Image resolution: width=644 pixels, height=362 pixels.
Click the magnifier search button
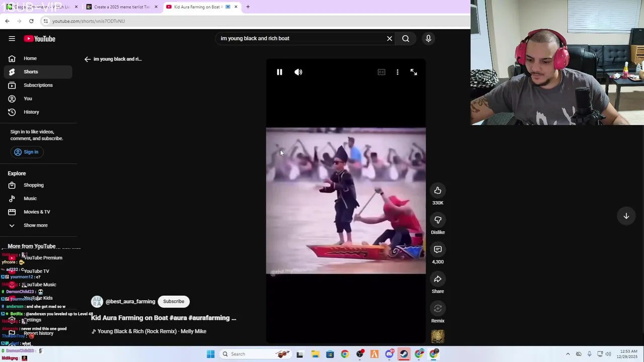pos(406,38)
